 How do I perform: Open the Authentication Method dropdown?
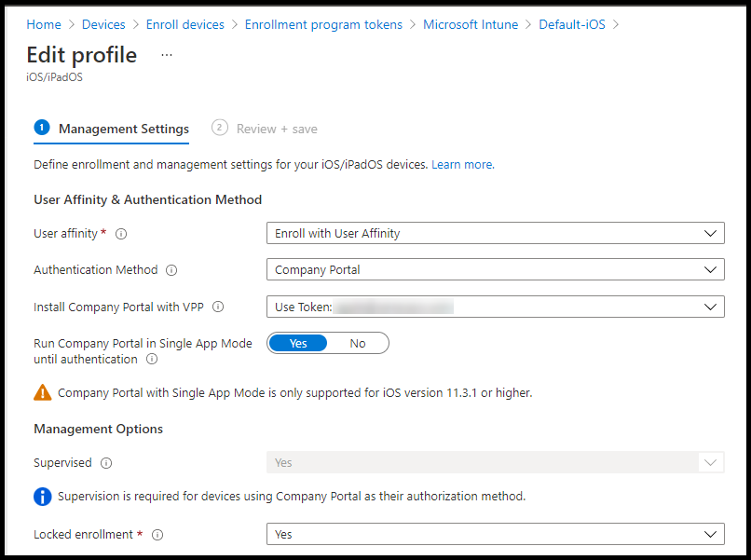coord(495,270)
